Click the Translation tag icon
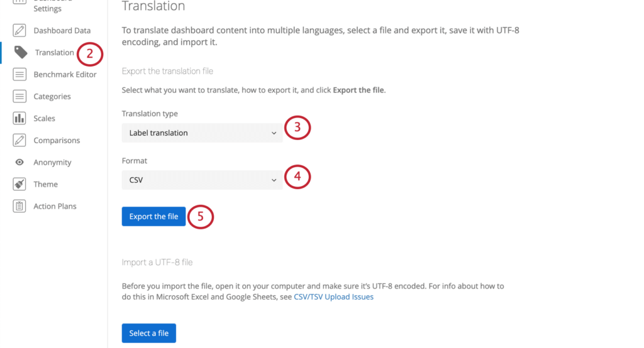 pos(21,52)
